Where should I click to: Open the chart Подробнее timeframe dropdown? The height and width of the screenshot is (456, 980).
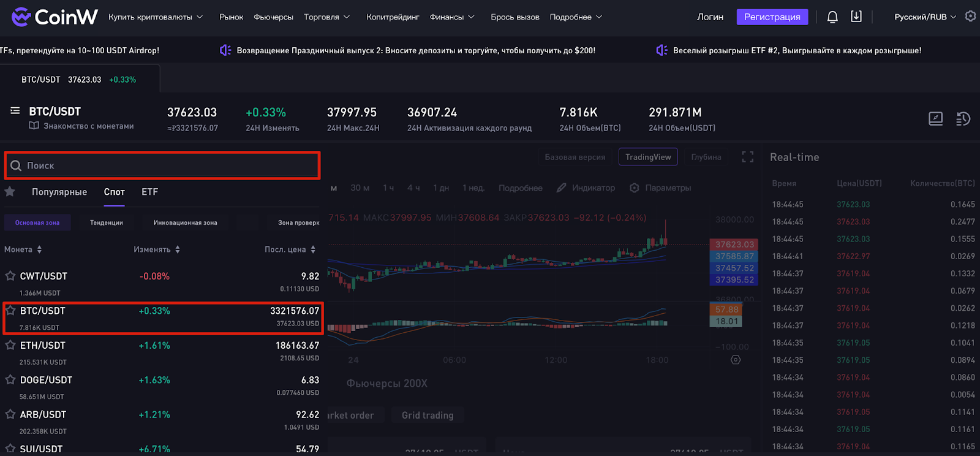pos(520,188)
